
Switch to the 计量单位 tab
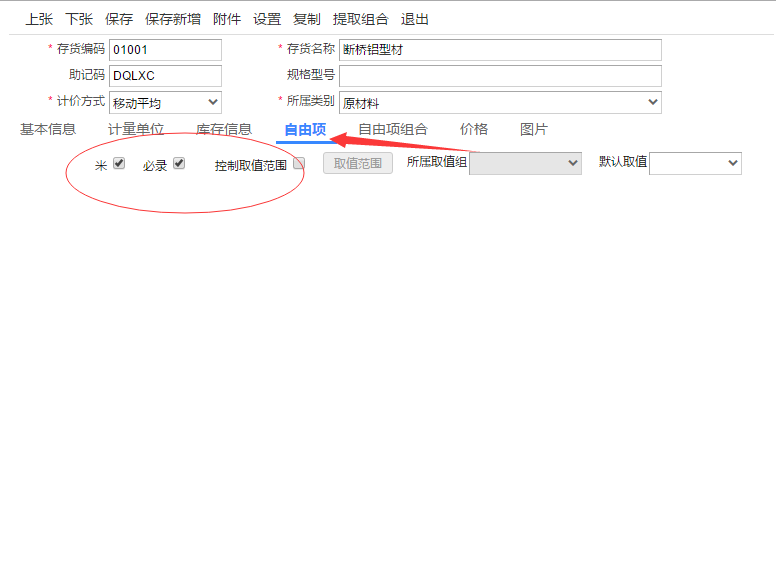tap(136, 130)
